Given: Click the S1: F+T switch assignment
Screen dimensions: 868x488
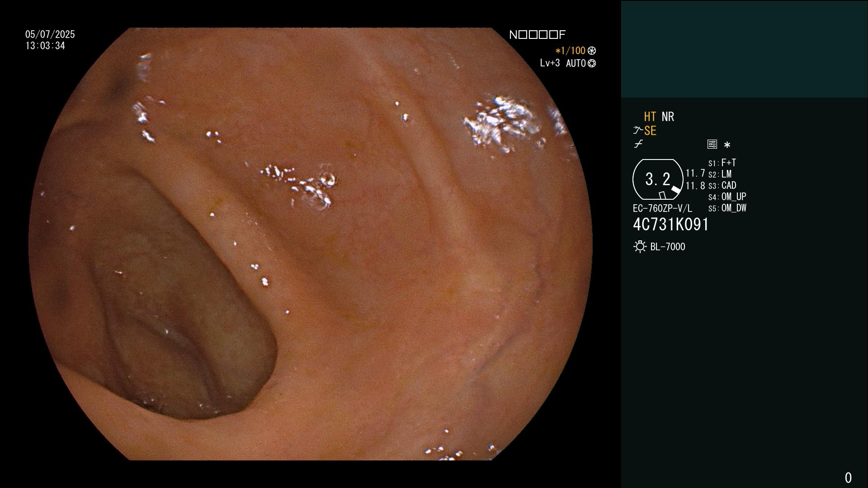Looking at the screenshot, I should tap(722, 163).
